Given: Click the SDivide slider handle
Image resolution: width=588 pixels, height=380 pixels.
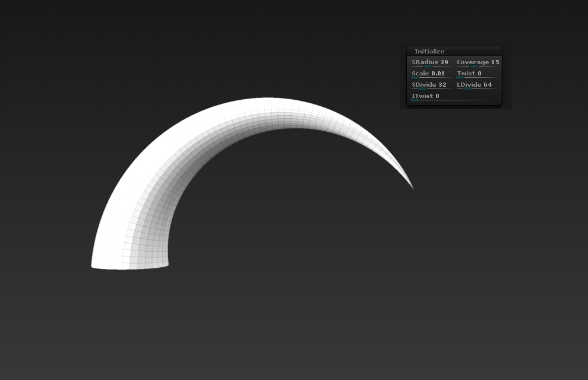Looking at the screenshot, I should [422, 89].
